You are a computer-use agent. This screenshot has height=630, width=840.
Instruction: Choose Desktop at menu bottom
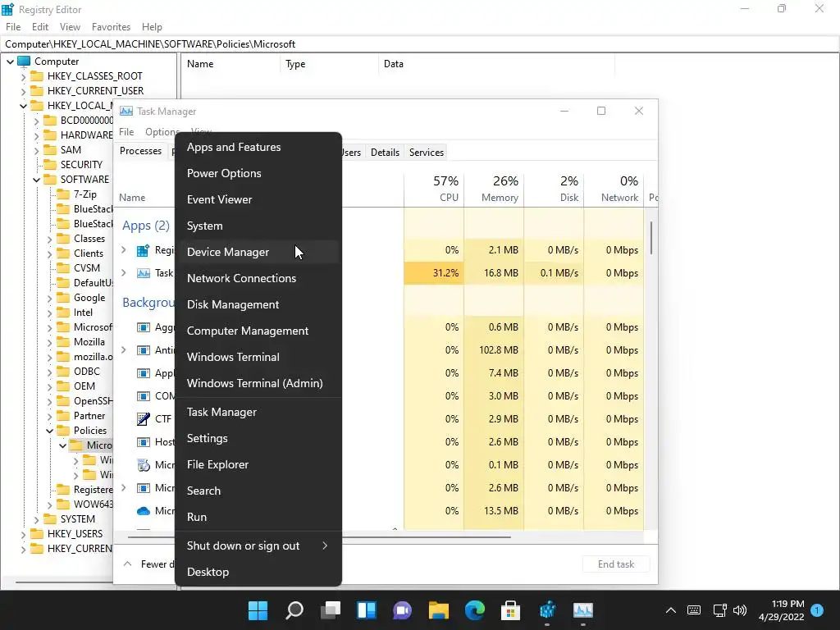(258, 572)
